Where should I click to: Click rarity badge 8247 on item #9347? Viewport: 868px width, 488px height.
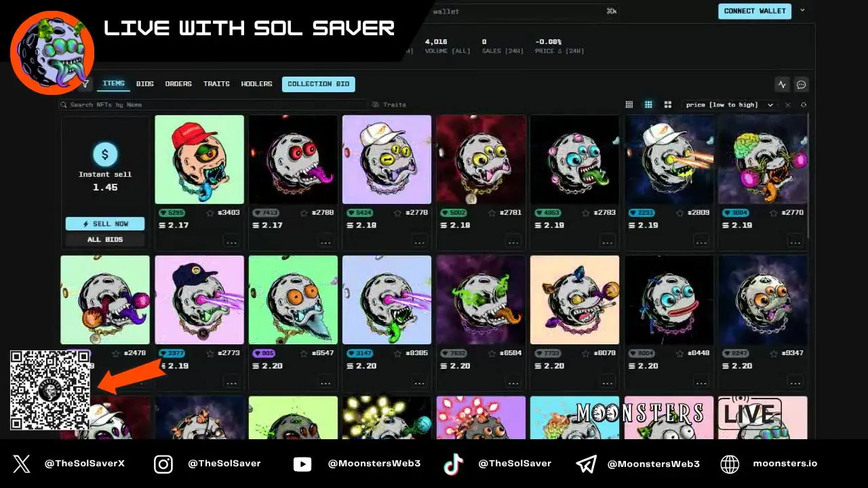point(734,353)
